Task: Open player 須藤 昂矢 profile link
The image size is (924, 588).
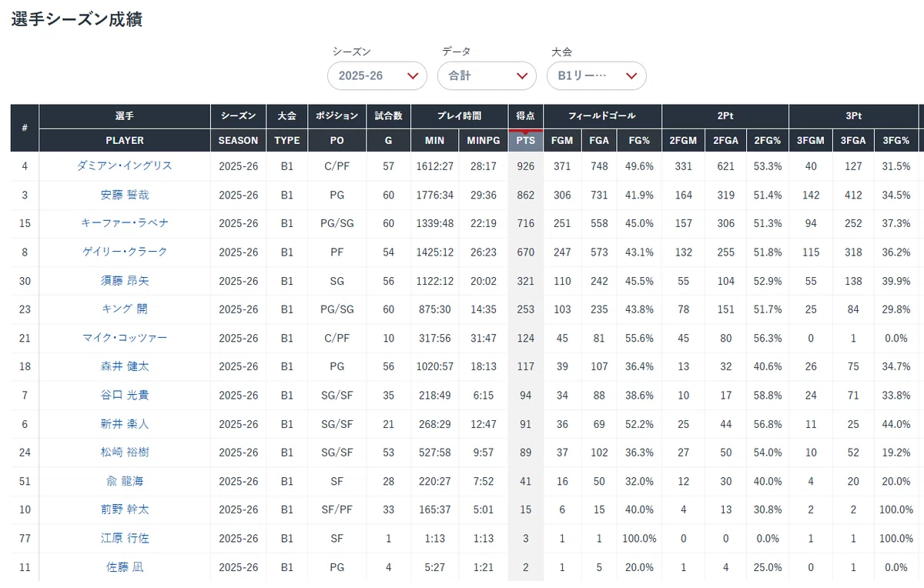Action: [125, 281]
